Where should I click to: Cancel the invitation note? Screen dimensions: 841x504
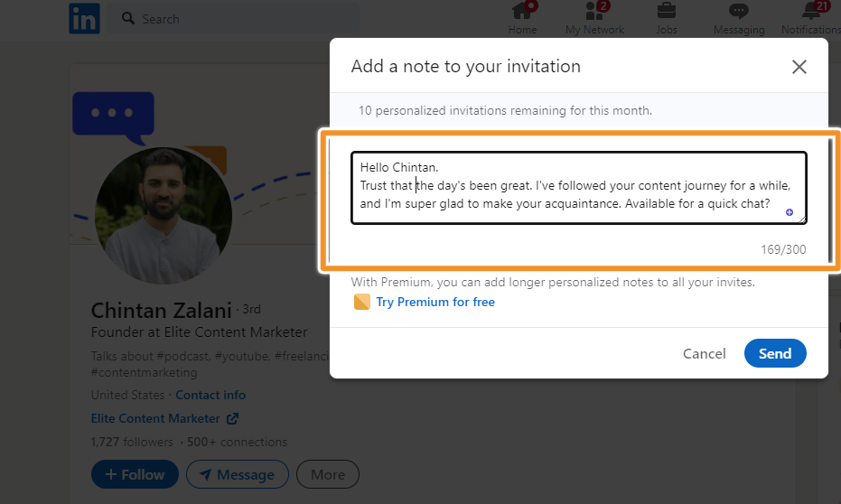(705, 354)
